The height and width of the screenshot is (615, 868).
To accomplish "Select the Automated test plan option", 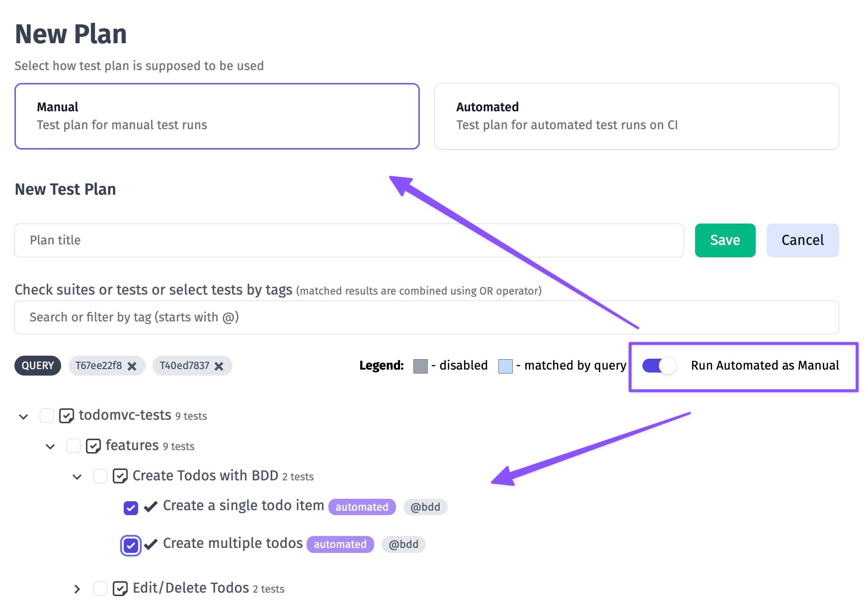I will pyautogui.click(x=636, y=116).
